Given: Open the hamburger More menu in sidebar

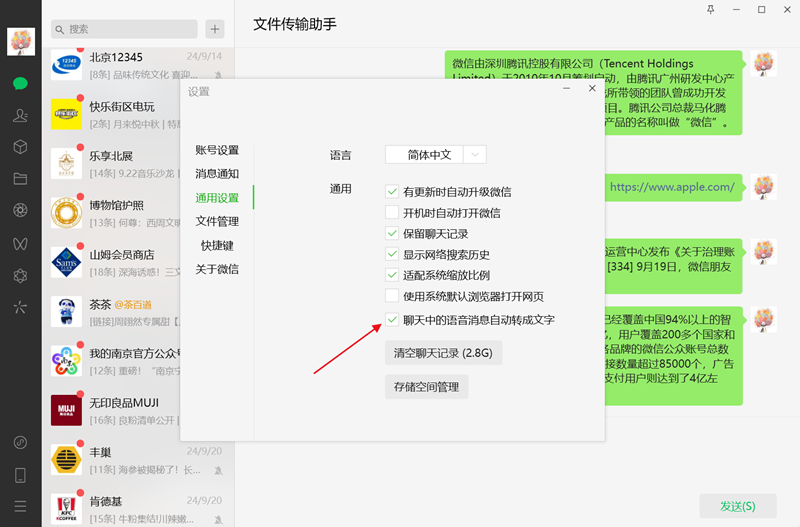Looking at the screenshot, I should [20, 506].
